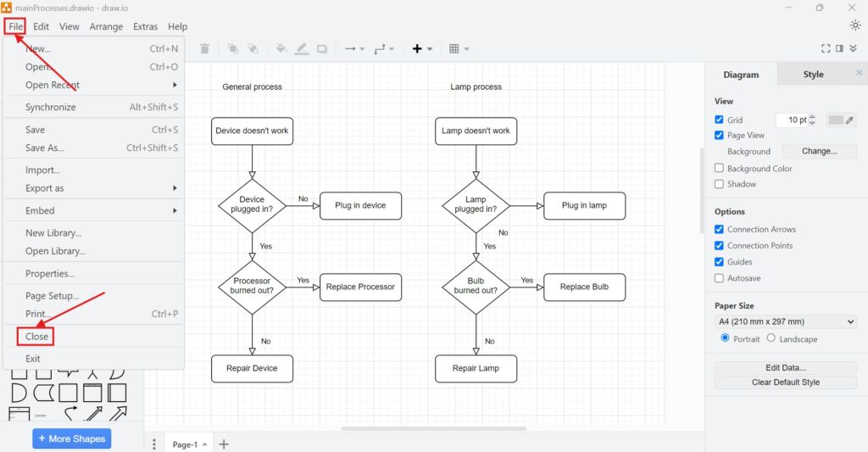Switch to the Style tab
The image size is (868, 452).
813,75
